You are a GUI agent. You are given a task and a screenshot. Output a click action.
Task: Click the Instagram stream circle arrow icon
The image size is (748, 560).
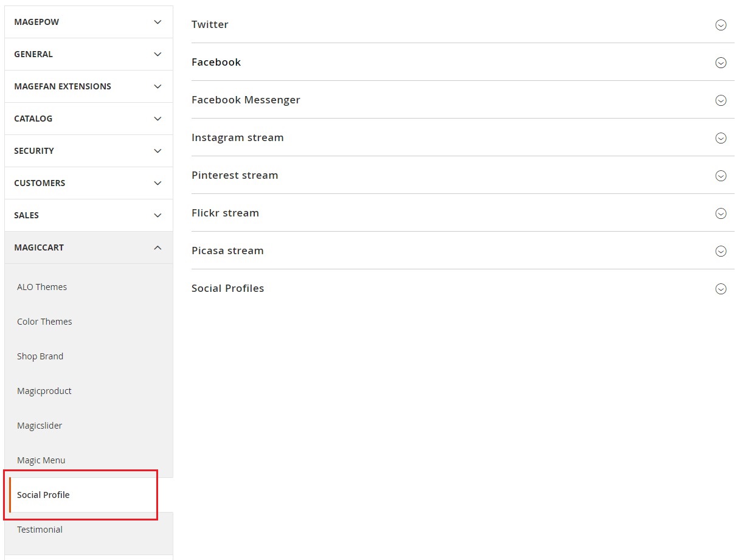click(x=721, y=138)
